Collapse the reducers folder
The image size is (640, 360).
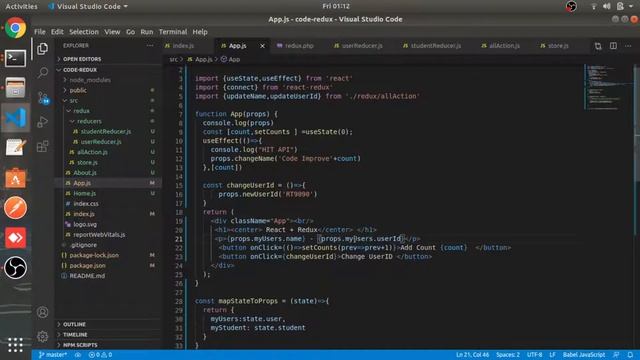point(89,121)
